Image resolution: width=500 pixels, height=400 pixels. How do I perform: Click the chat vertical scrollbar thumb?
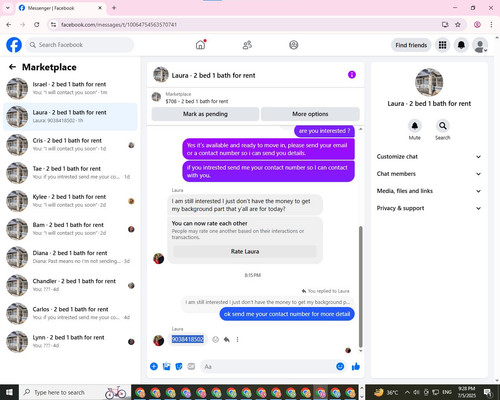pos(360,287)
